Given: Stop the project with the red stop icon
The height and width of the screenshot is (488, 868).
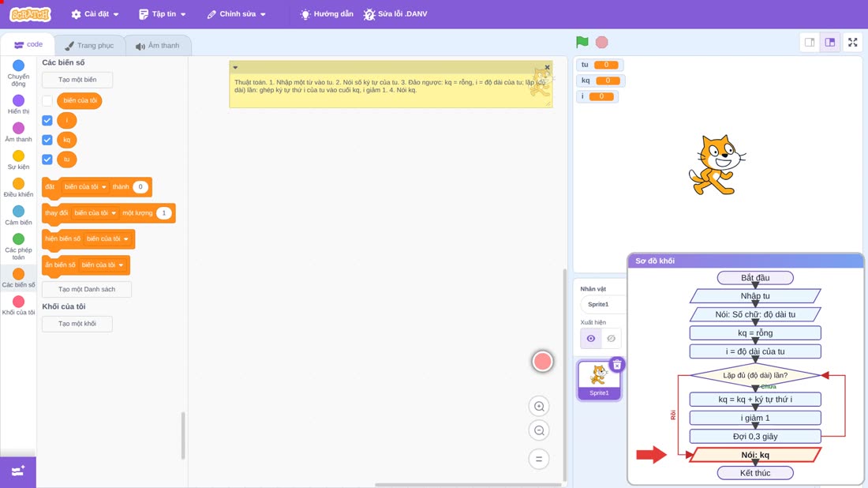Looking at the screenshot, I should [x=602, y=42].
